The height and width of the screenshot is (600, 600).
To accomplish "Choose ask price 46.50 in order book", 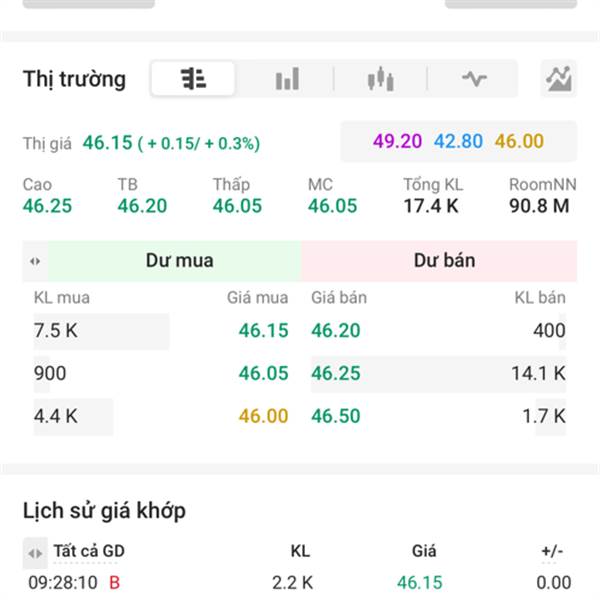I will (x=336, y=416).
